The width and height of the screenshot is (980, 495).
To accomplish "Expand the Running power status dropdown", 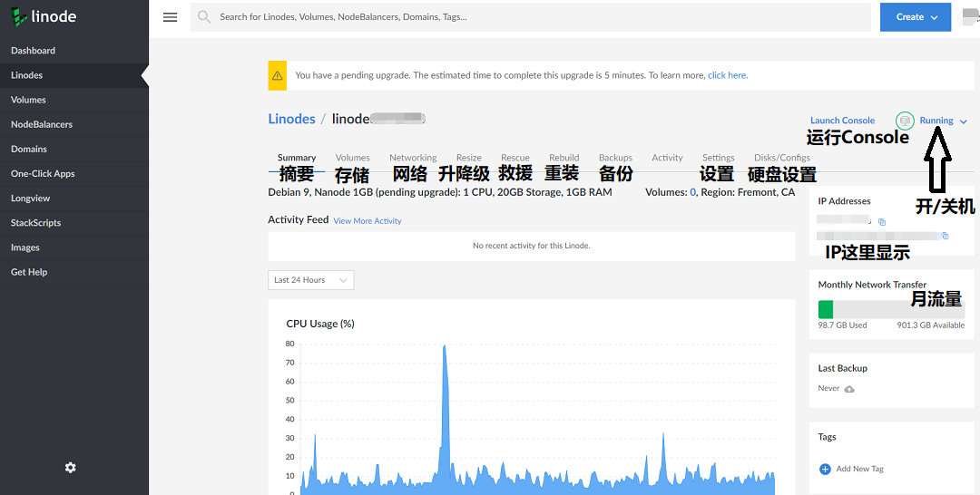I will pos(943,121).
